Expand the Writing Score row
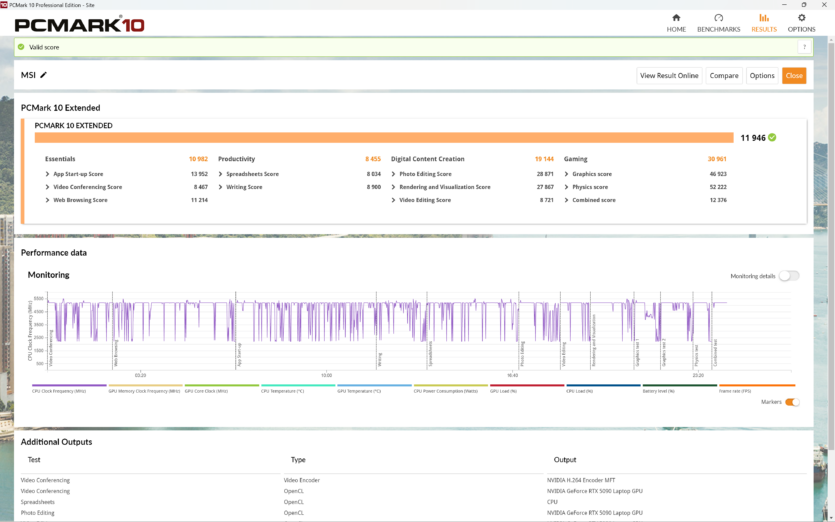 point(220,187)
